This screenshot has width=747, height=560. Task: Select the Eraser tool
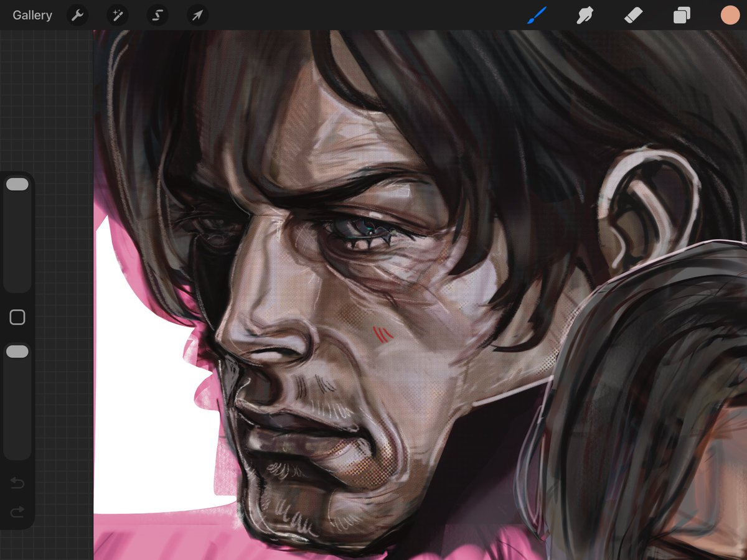click(x=632, y=16)
